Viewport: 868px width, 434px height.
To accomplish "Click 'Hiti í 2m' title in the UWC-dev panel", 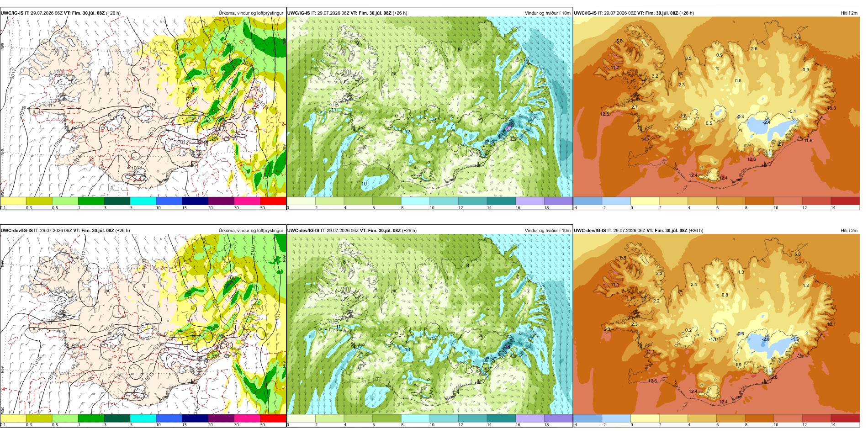I will [x=849, y=230].
